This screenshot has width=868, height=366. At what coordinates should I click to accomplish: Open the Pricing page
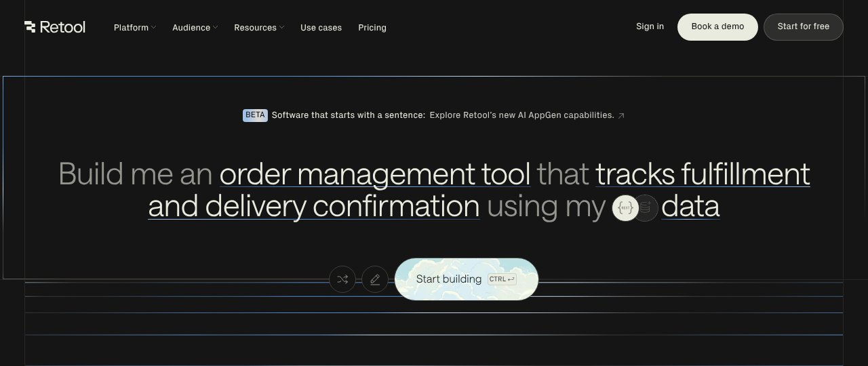pyautogui.click(x=372, y=28)
